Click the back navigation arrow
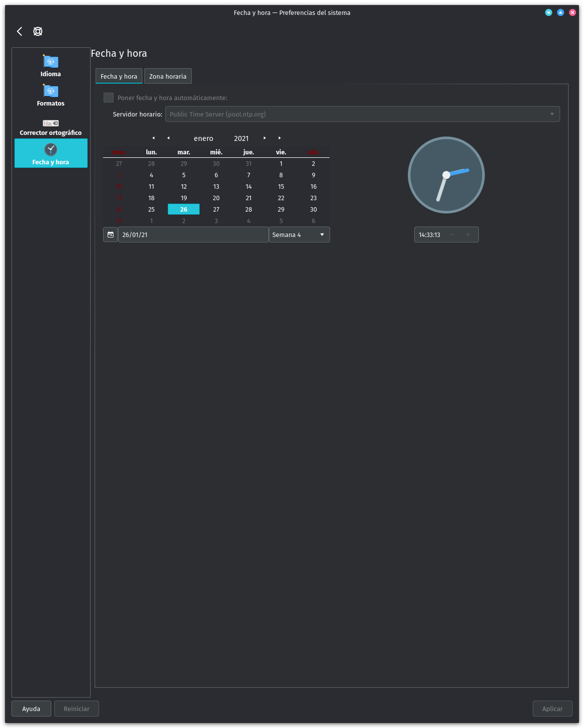Viewport: 584px width, 728px height. [x=19, y=31]
